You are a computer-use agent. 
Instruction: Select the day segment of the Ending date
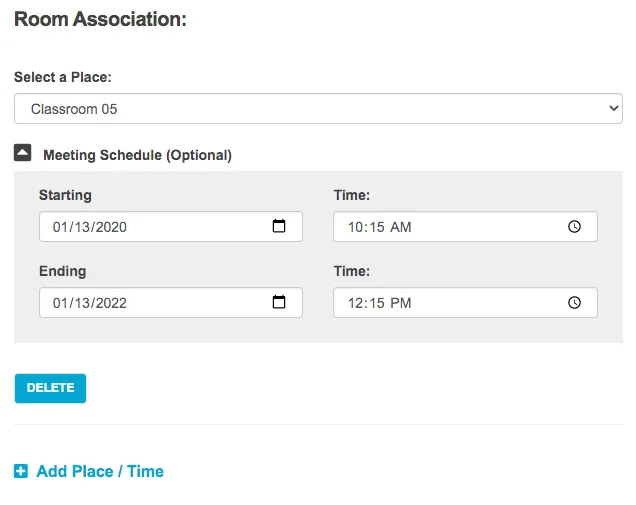[x=83, y=303]
